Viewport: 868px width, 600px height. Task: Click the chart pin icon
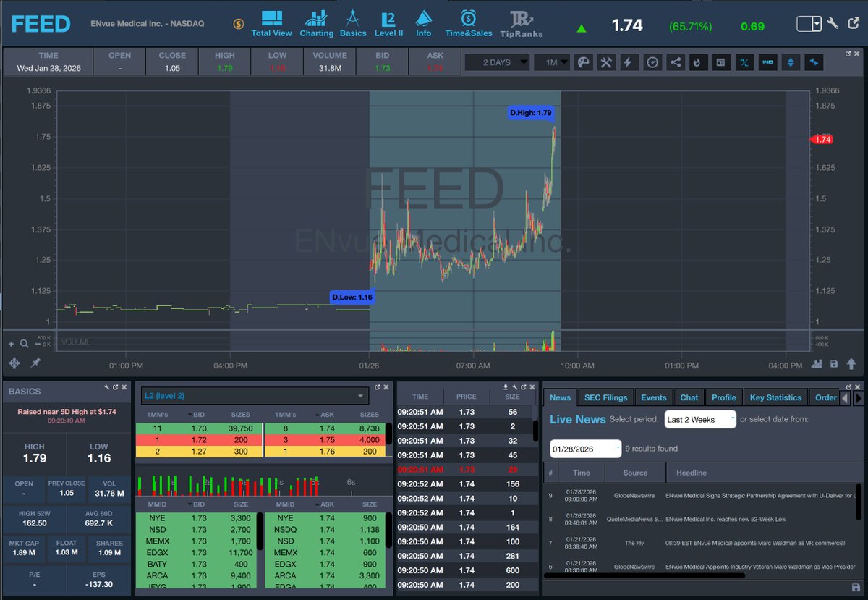point(35,363)
